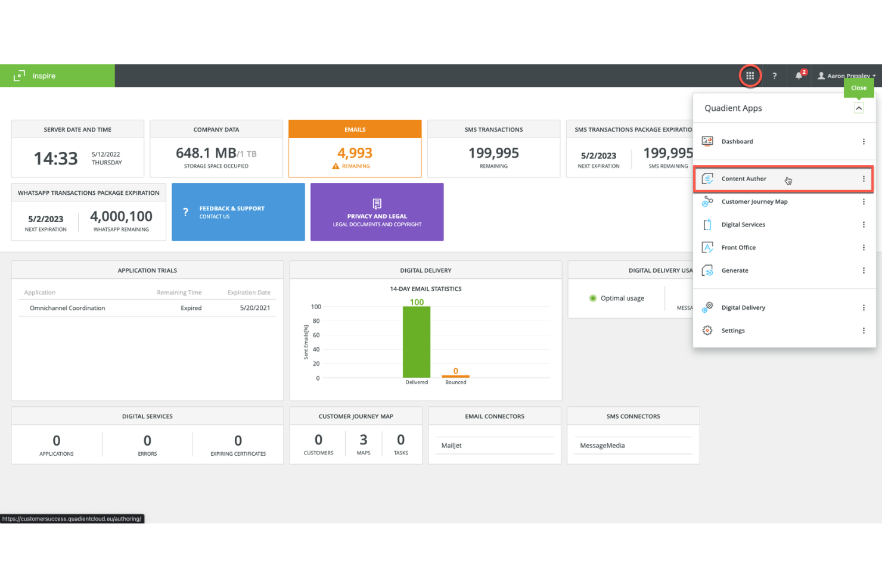Click the Digital Services document icon
The image size is (882, 588).
[x=707, y=225]
